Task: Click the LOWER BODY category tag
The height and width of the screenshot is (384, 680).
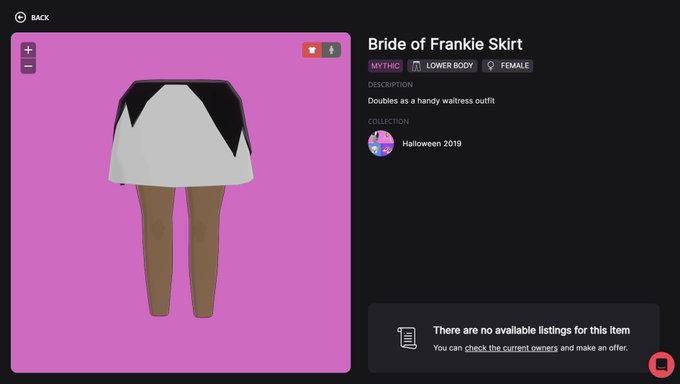Action: click(x=442, y=66)
